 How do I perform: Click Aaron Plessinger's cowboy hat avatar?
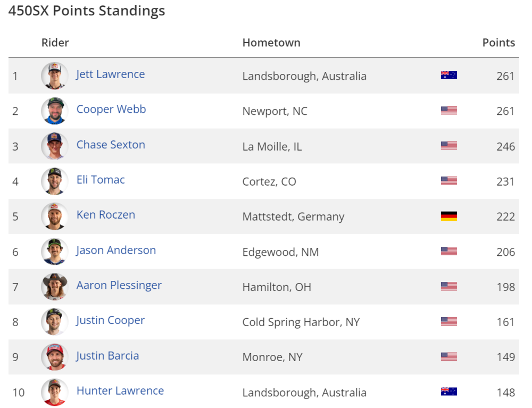54,286
